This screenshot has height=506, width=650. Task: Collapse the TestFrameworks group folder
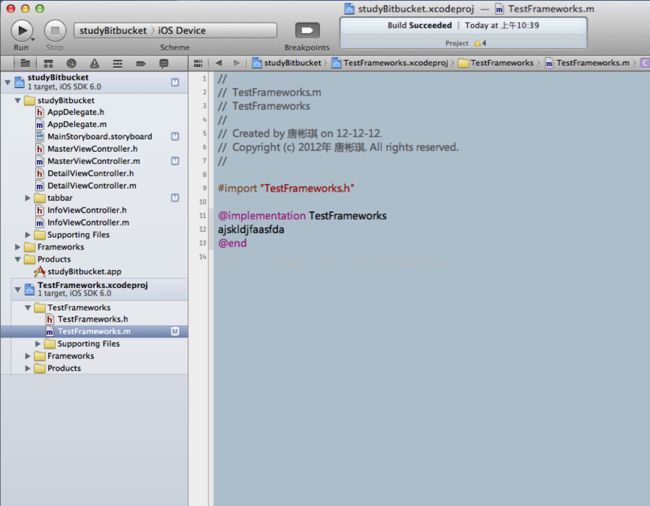click(28, 307)
